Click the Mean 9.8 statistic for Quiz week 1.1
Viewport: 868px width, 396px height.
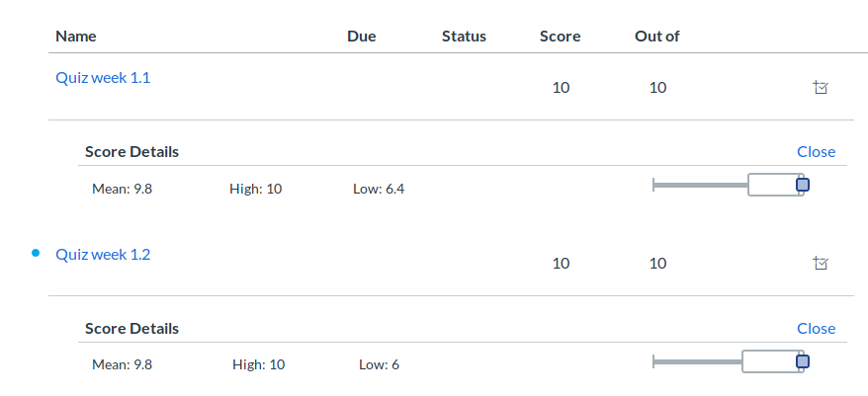coord(122,189)
